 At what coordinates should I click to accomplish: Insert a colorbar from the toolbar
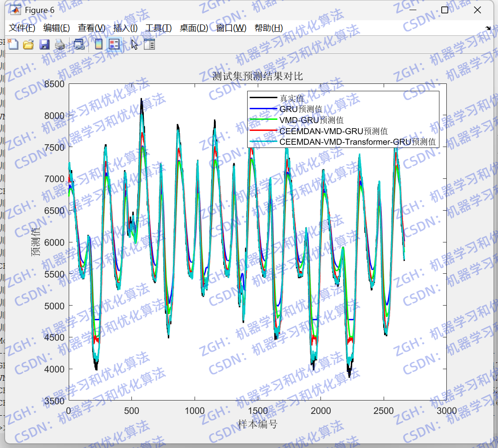coord(99,44)
